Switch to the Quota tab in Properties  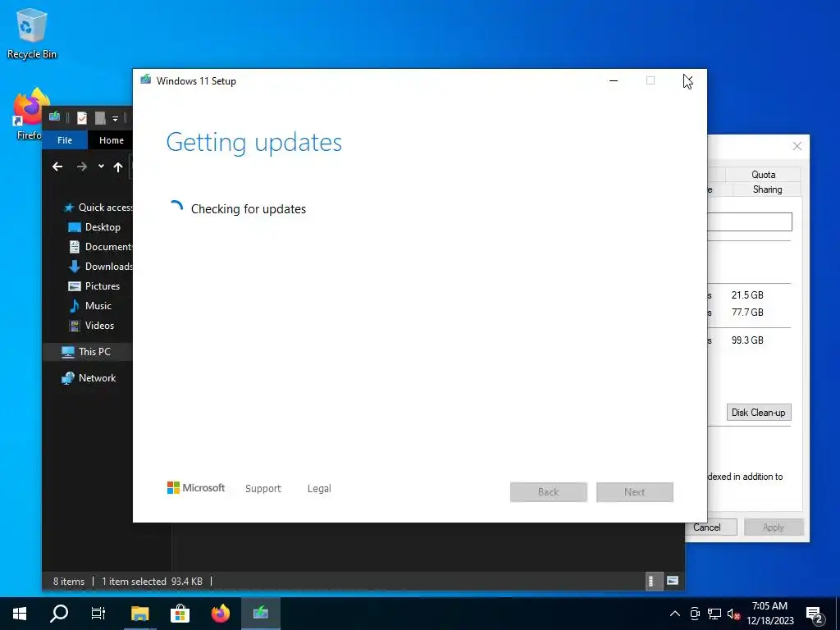pyautogui.click(x=764, y=175)
